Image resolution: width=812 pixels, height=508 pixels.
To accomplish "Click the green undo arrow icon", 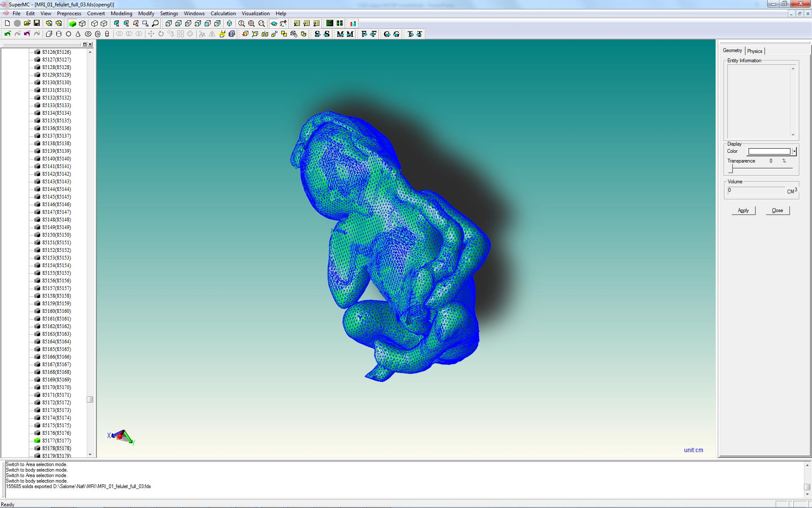I will [x=8, y=34].
